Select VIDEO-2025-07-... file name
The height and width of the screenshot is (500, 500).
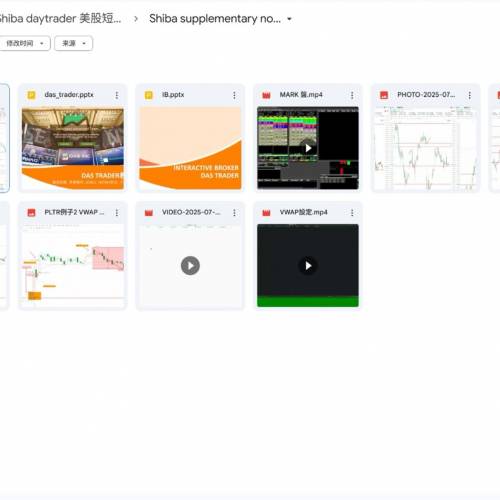point(191,212)
